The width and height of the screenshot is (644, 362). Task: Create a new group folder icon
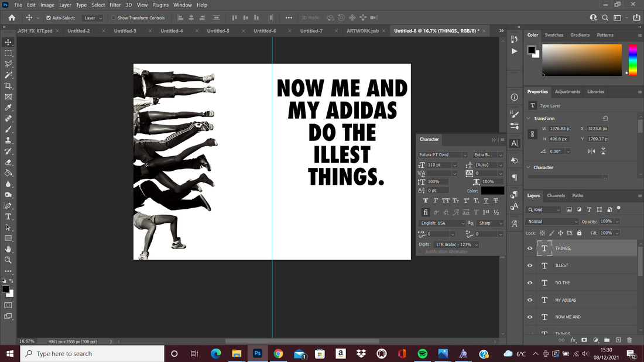click(x=607, y=340)
